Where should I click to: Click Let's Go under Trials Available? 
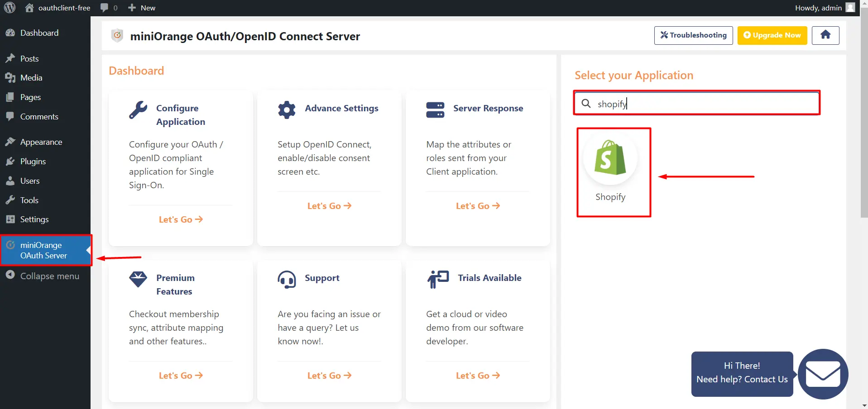(x=478, y=376)
